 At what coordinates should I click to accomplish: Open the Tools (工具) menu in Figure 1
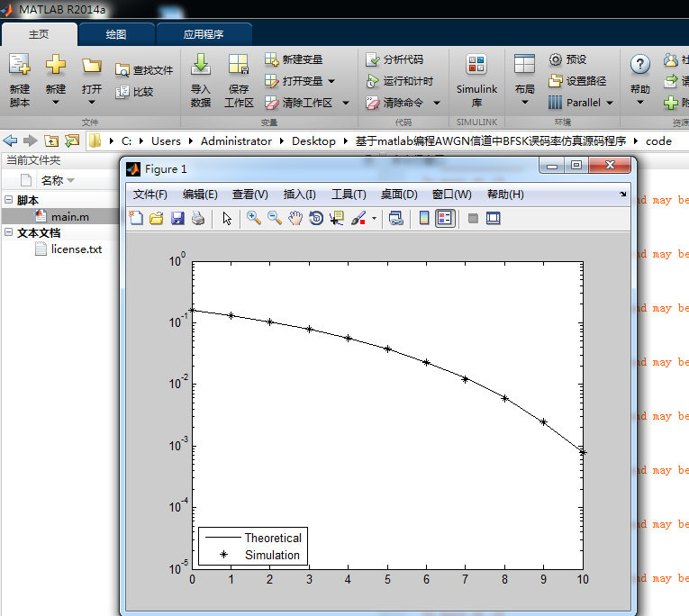coord(349,195)
